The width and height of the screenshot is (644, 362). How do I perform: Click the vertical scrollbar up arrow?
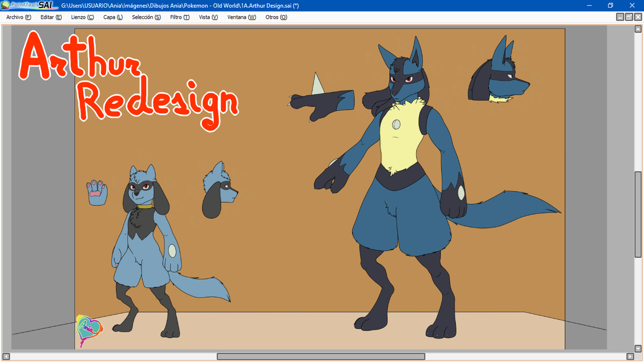point(638,29)
